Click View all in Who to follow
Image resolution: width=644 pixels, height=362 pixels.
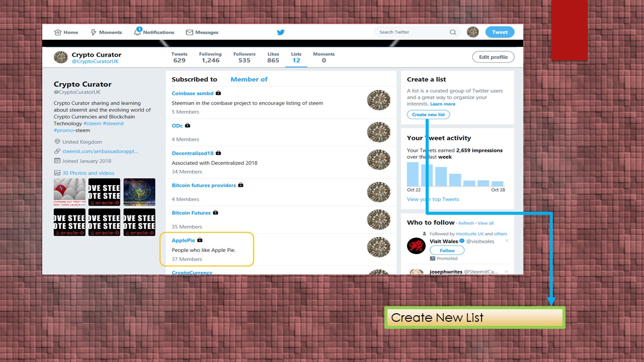[x=486, y=223]
